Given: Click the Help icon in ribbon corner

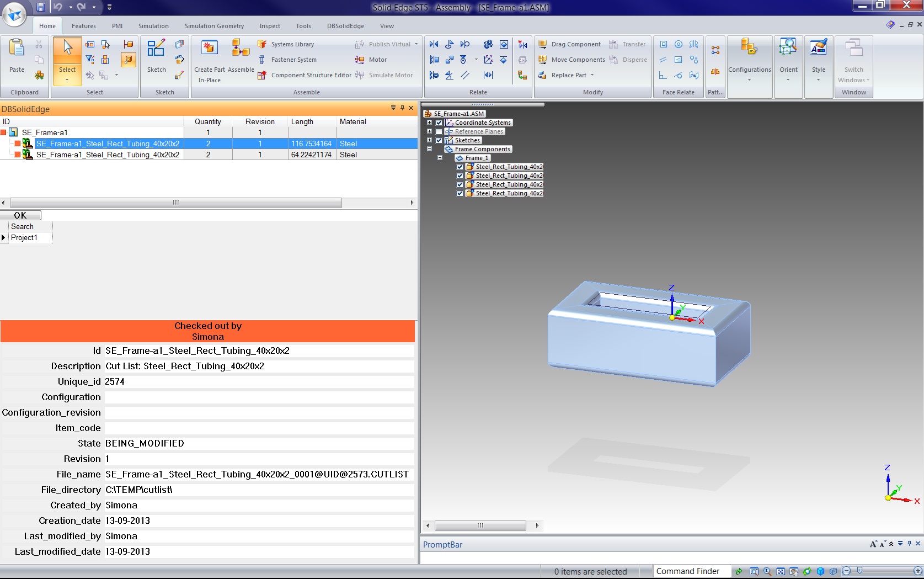Looking at the screenshot, I should coord(890,25).
